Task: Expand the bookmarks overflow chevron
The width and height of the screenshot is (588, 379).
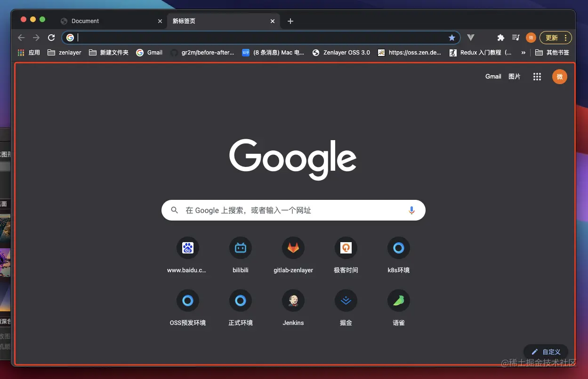Action: [524, 53]
